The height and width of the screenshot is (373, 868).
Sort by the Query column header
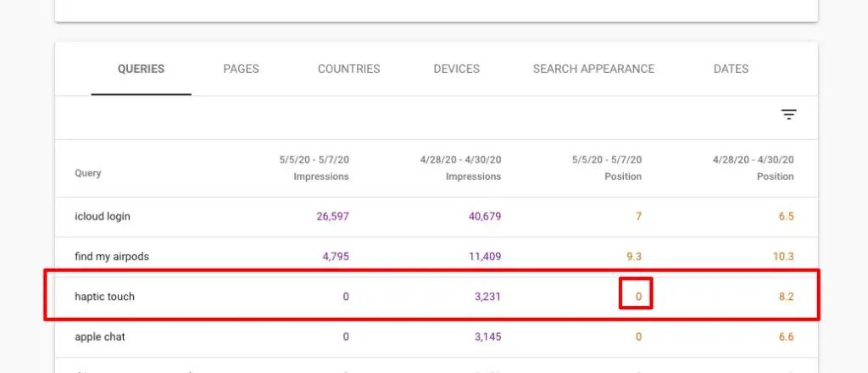click(88, 173)
